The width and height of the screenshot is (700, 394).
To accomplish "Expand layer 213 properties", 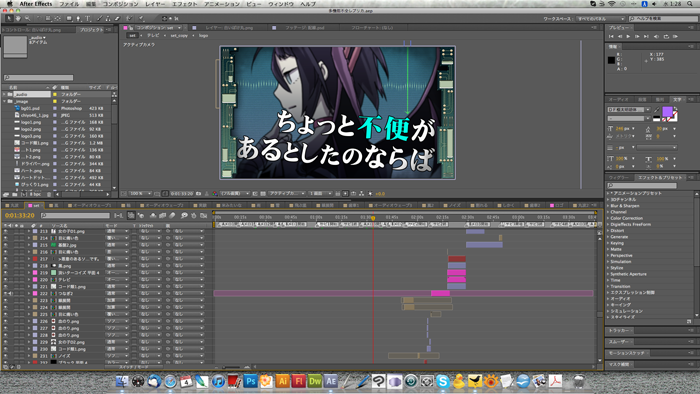I will tap(29, 232).
